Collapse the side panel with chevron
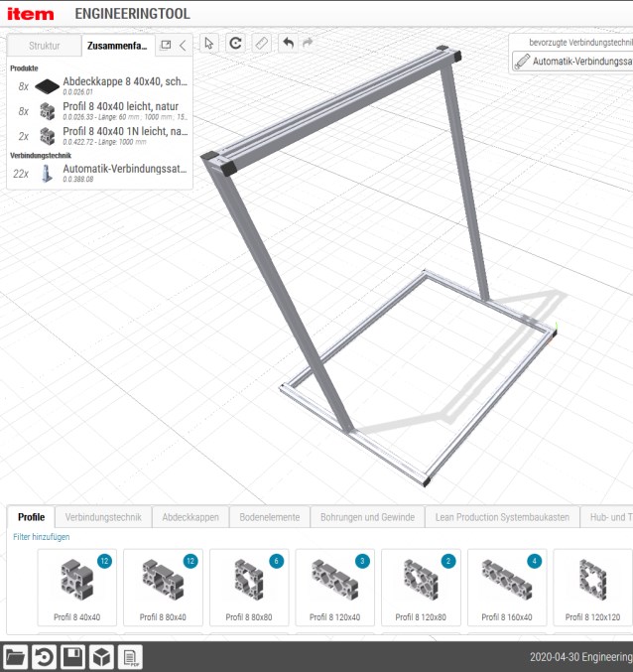Image resolution: width=633 pixels, height=672 pixels. [183, 46]
